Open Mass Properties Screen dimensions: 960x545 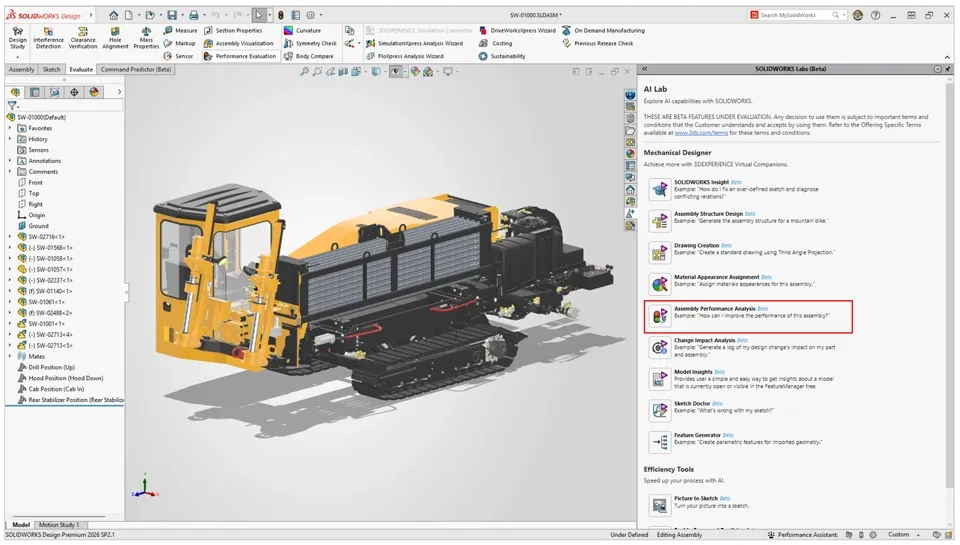[x=146, y=38]
